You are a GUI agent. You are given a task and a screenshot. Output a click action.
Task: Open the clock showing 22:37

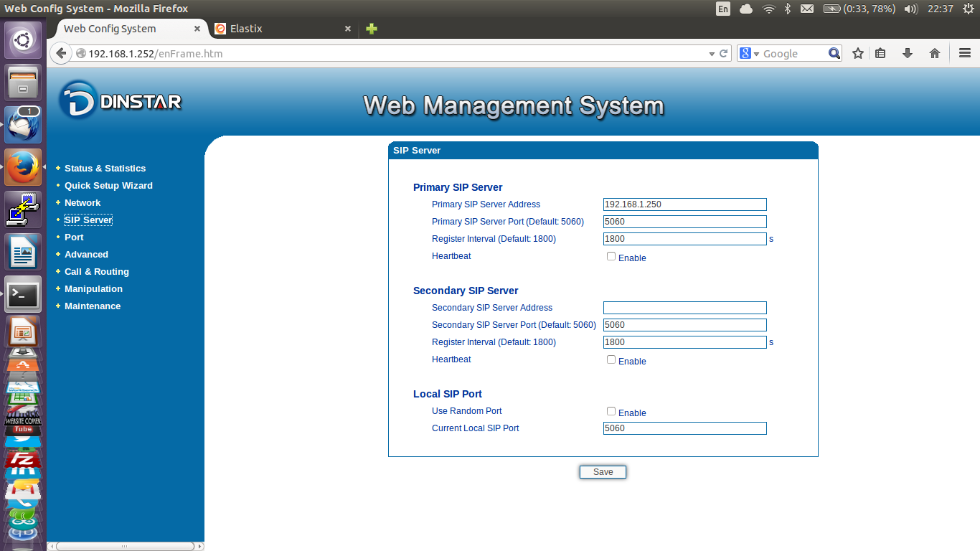point(940,9)
